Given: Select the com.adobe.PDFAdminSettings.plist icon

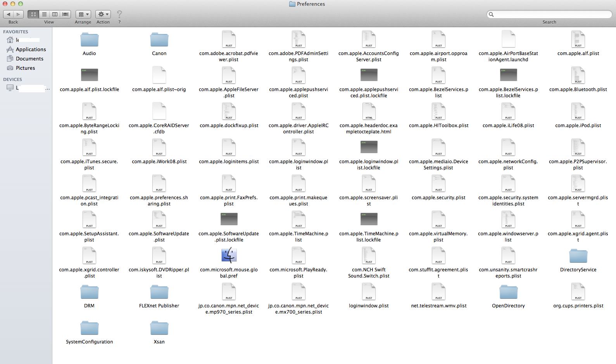Looking at the screenshot, I should click(299, 39).
